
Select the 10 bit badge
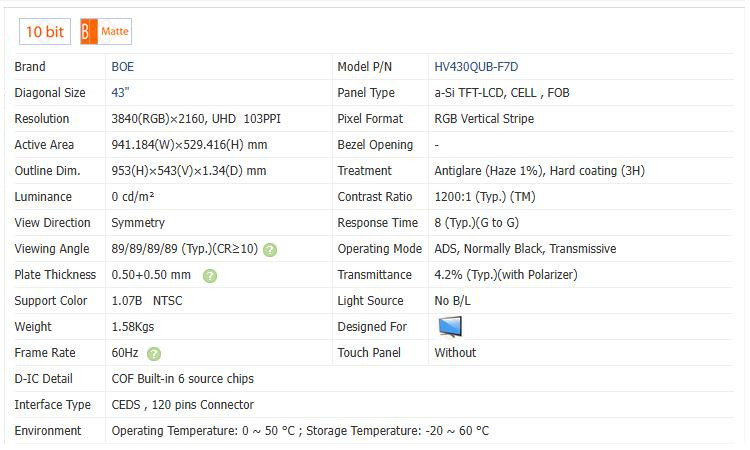tap(45, 32)
